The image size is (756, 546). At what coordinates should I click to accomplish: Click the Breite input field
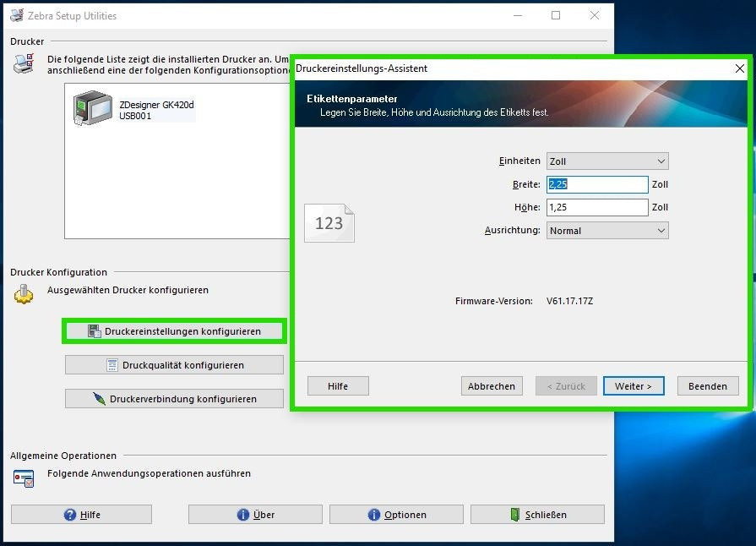(597, 184)
